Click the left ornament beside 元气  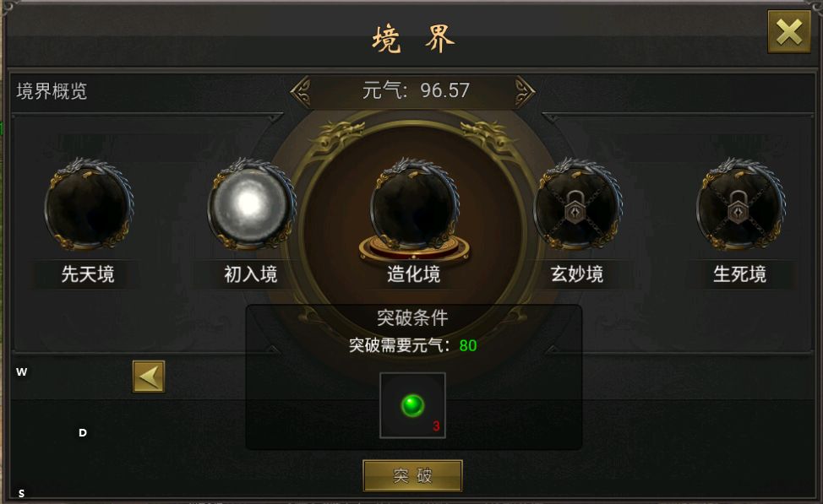click(302, 92)
